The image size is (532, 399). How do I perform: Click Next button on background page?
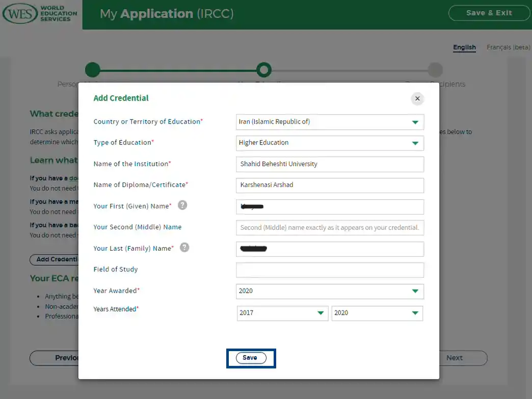point(463,358)
